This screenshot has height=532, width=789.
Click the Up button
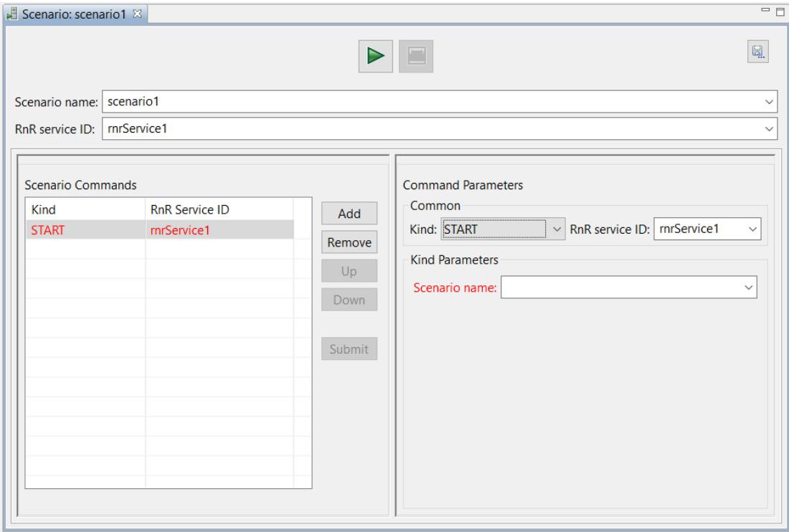tap(349, 271)
